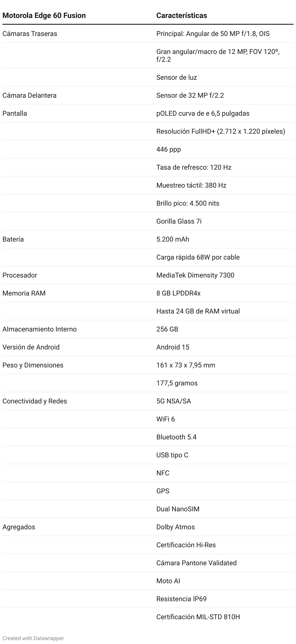
Task: Click the "Certificación MIL-STD 810H" cell
Action: coord(198,617)
